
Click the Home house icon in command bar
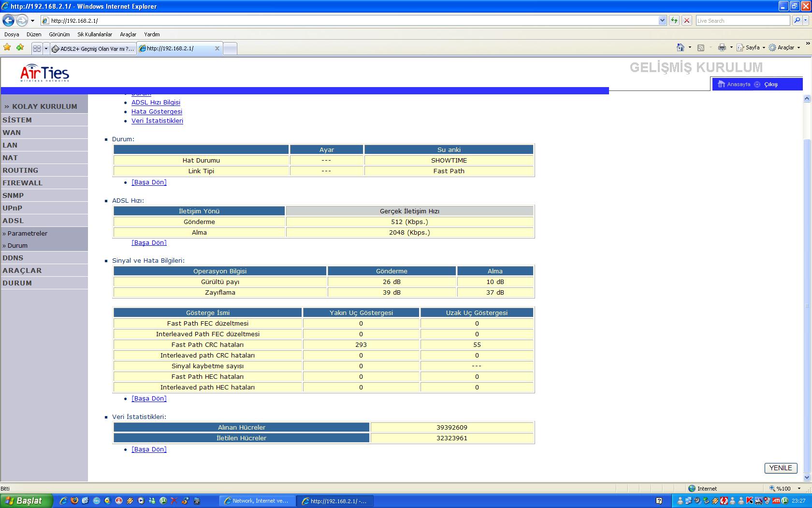tap(681, 47)
